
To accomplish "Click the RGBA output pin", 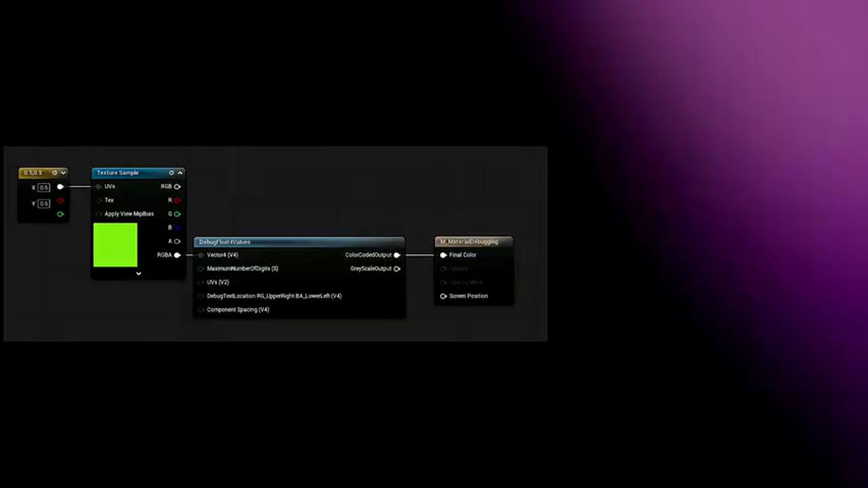I will [177, 255].
